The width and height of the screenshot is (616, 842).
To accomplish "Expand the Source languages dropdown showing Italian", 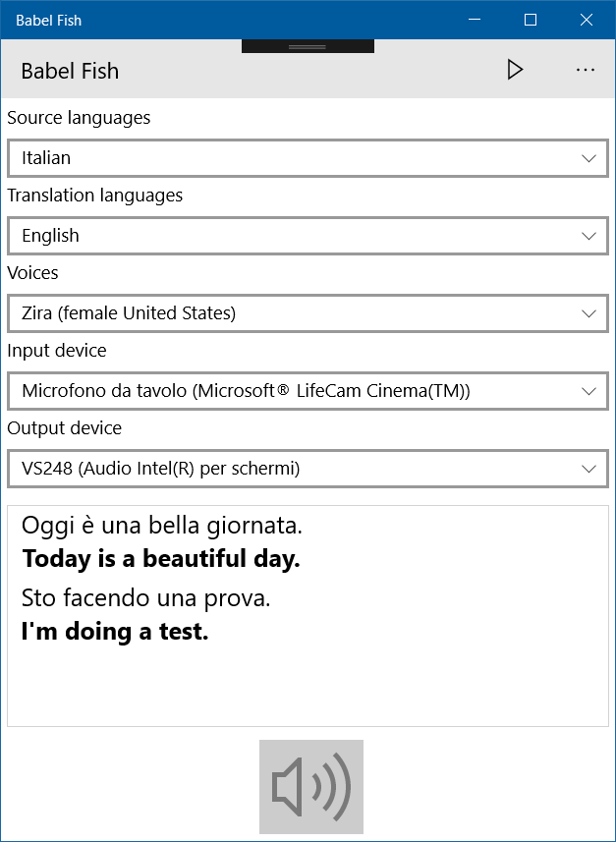I will [x=308, y=158].
